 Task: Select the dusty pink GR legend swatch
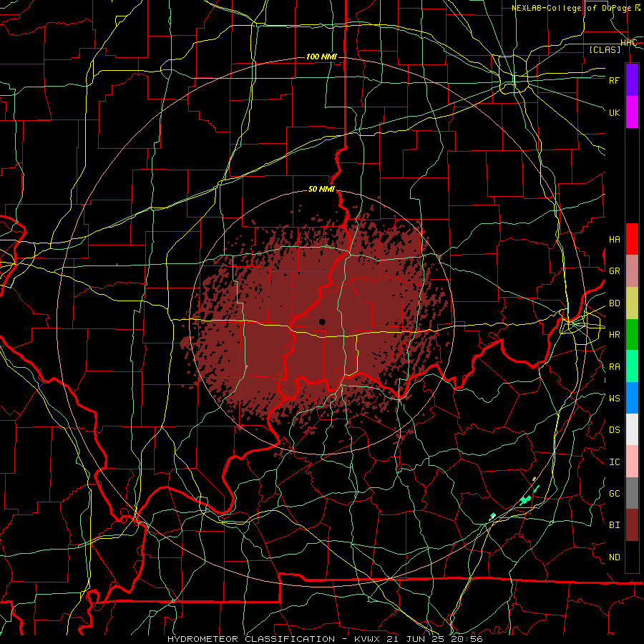coord(632,270)
